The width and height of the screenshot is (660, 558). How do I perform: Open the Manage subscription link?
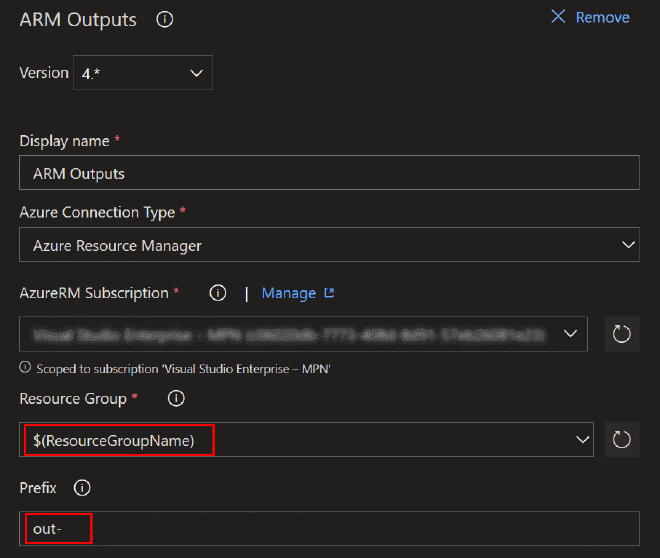click(x=288, y=293)
